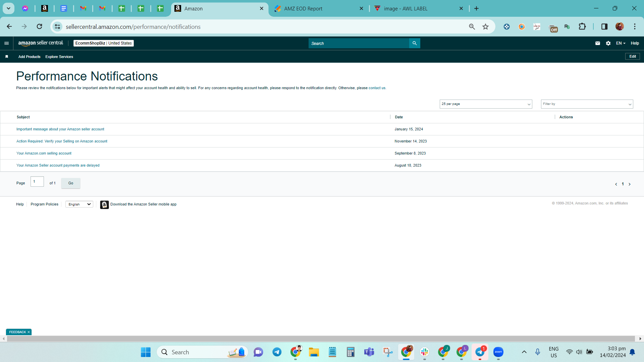Open the payments are delayed notification
Screen dimensions: 644x362
pos(58,165)
